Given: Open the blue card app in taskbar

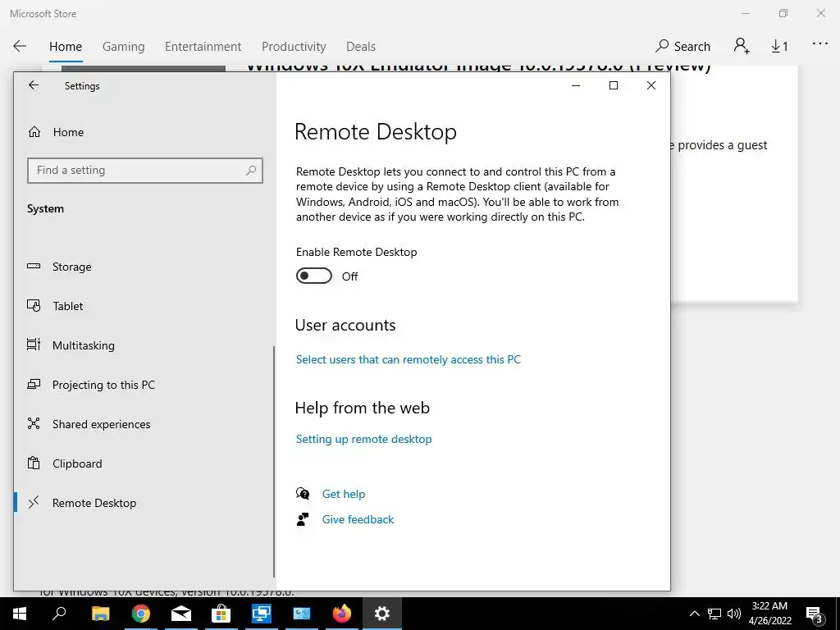Looking at the screenshot, I should (x=302, y=614).
